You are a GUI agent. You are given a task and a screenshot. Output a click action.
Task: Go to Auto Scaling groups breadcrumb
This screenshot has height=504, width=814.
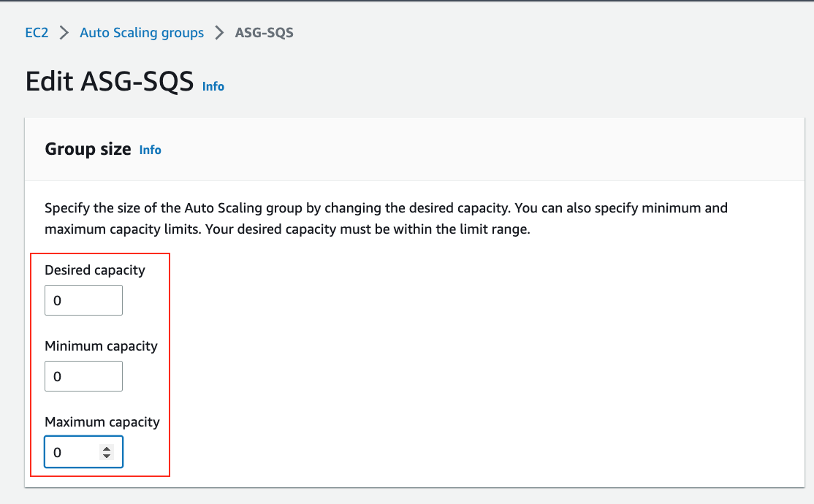click(142, 33)
